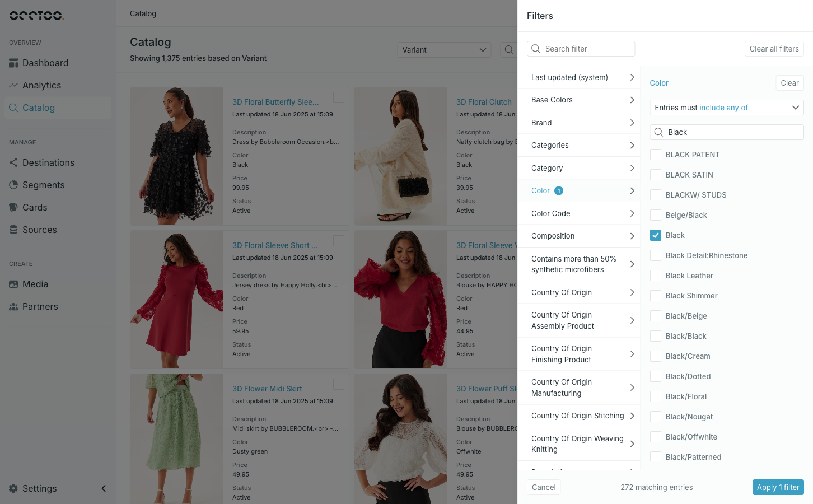Click black dress product thumbnail
This screenshot has width=813, height=504.
pyautogui.click(x=177, y=156)
